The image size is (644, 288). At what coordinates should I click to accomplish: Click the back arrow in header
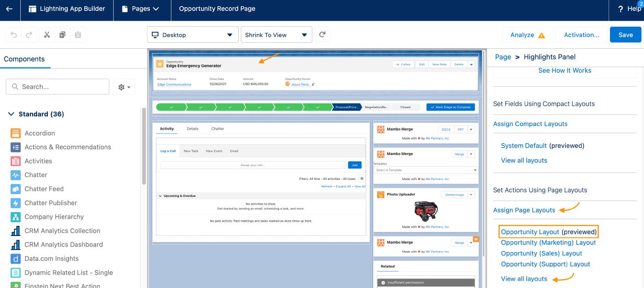click(x=9, y=9)
